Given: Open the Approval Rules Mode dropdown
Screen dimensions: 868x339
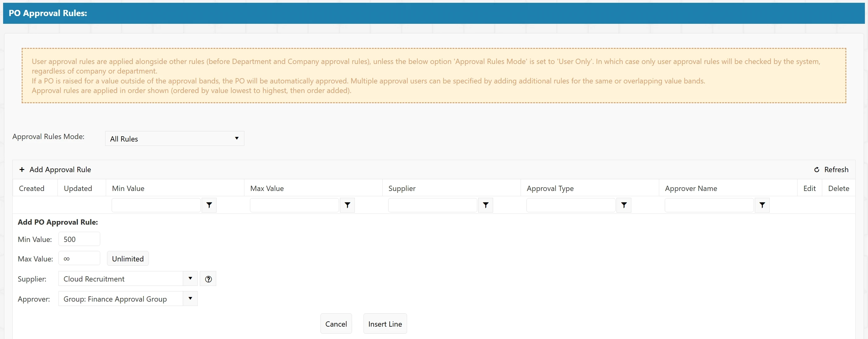Looking at the screenshot, I should tap(174, 138).
